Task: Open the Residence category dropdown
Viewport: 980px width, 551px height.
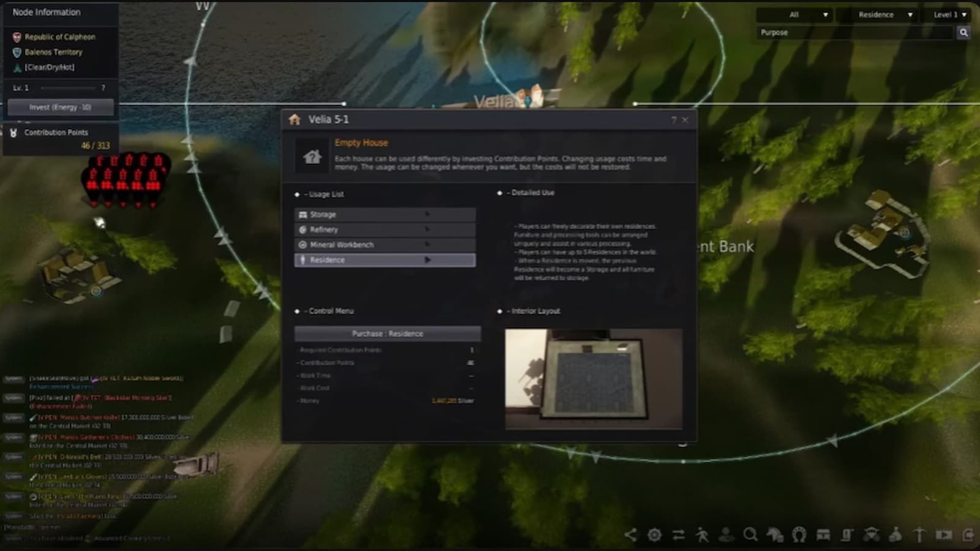Action: (876, 15)
